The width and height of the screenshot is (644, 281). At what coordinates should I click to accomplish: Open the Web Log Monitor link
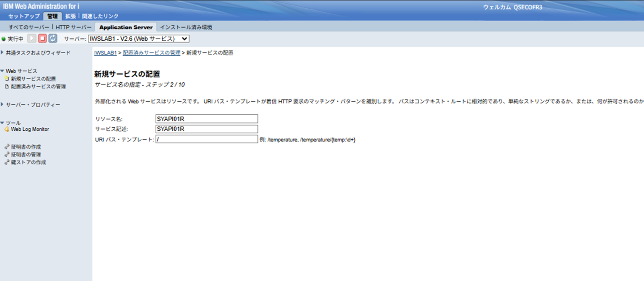(x=30, y=129)
